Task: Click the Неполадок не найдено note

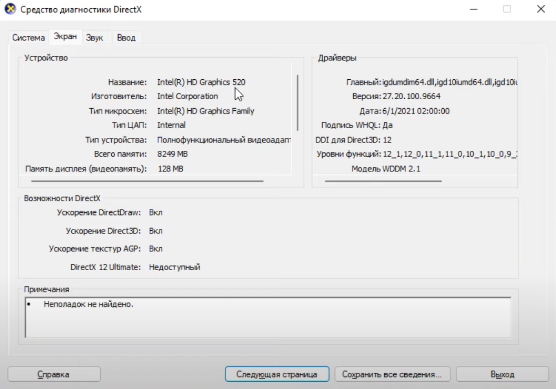Action: point(88,304)
